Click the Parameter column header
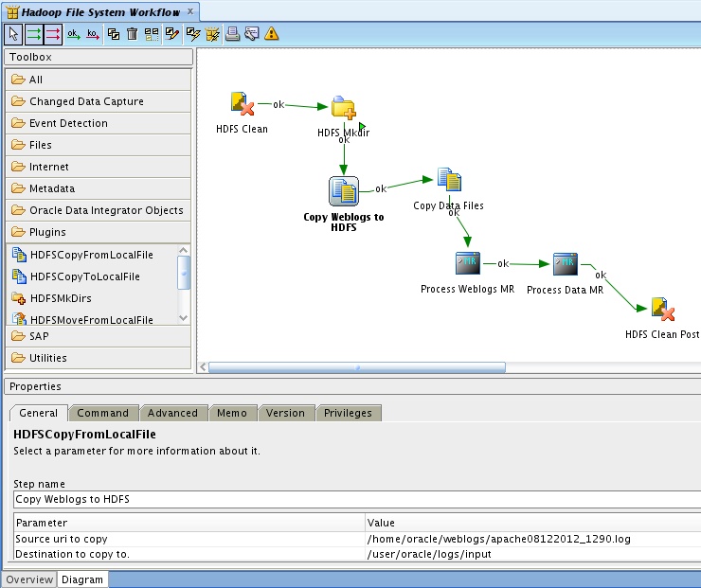 point(189,523)
